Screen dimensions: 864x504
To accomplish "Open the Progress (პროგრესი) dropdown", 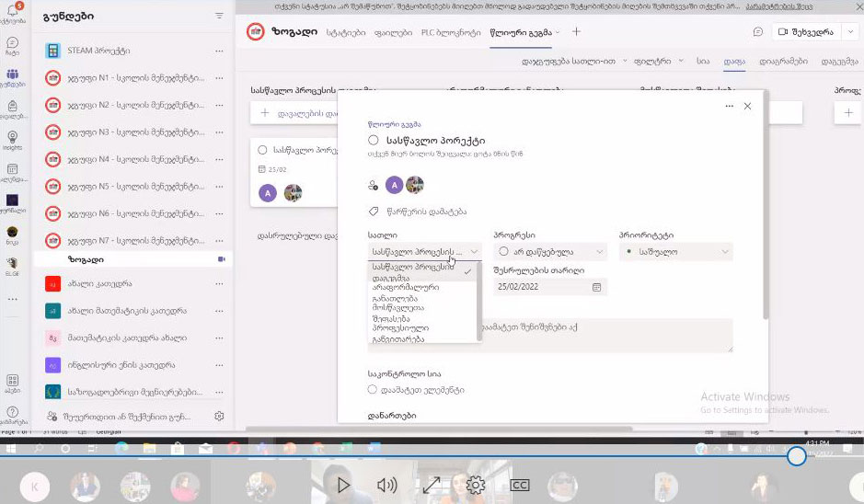I will (549, 251).
